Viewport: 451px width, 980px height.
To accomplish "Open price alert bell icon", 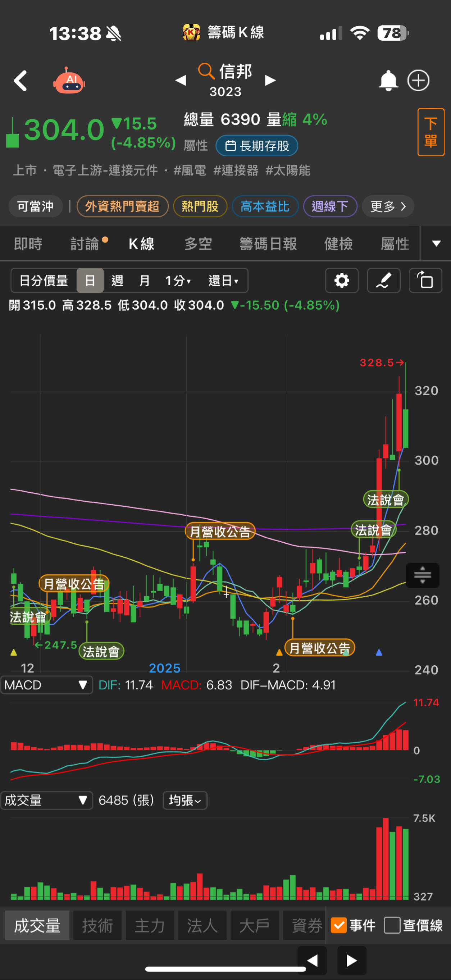I will (x=388, y=80).
